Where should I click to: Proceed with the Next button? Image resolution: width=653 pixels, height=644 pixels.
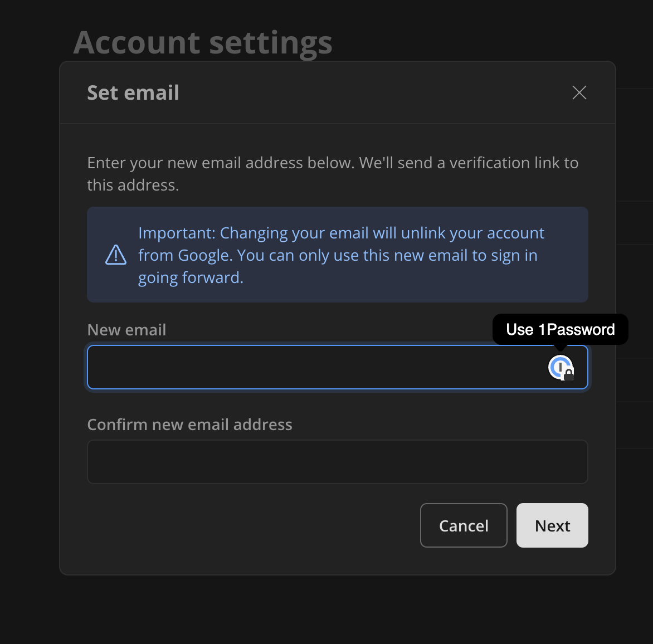click(552, 525)
